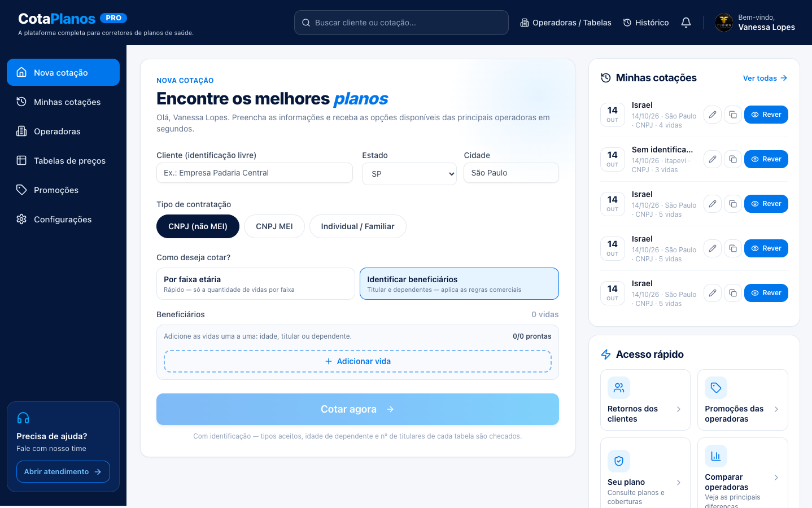Click edit pencil for first Israel quote
Image resolution: width=812 pixels, height=508 pixels.
point(713,115)
